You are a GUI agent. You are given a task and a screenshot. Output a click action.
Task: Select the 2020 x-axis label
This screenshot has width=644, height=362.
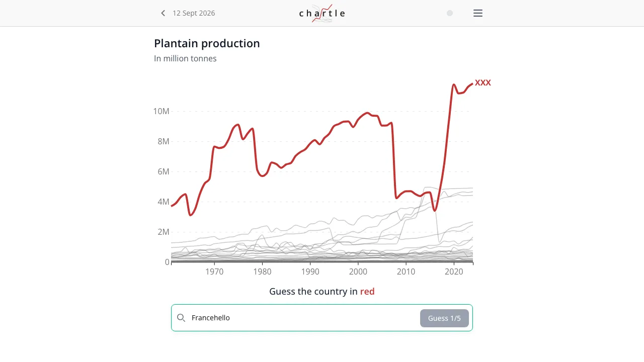tap(454, 272)
